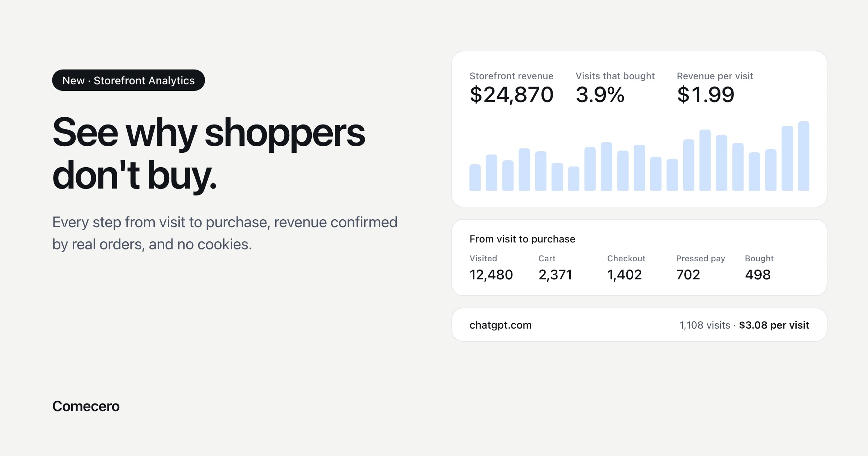Click the New · Storefront Analytics badge
Viewport: 868px width, 456px height.
coord(128,80)
